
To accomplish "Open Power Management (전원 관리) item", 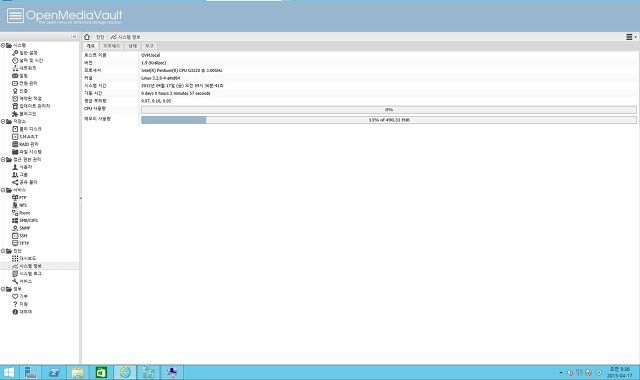I will (x=24, y=83).
